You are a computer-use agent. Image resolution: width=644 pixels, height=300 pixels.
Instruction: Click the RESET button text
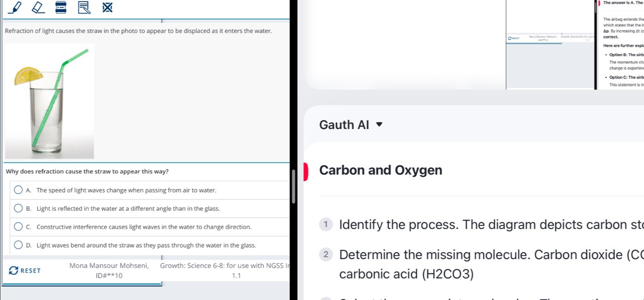coord(30,271)
